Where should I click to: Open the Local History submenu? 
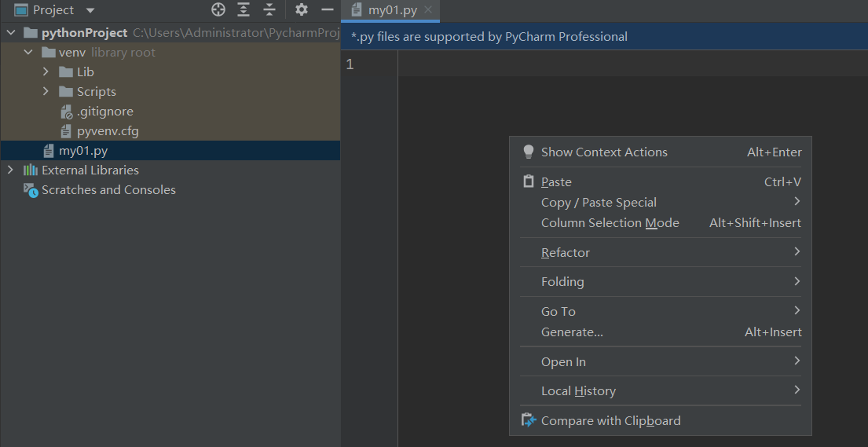pos(661,391)
